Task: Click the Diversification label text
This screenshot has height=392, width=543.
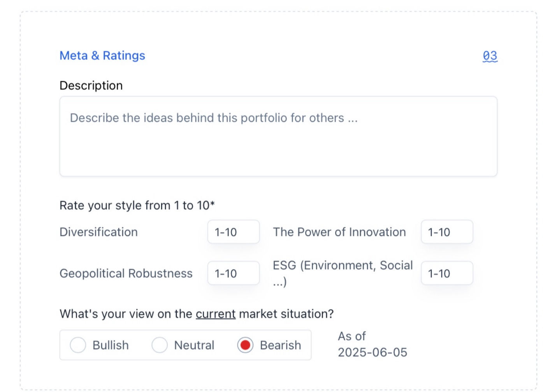Action: 98,232
